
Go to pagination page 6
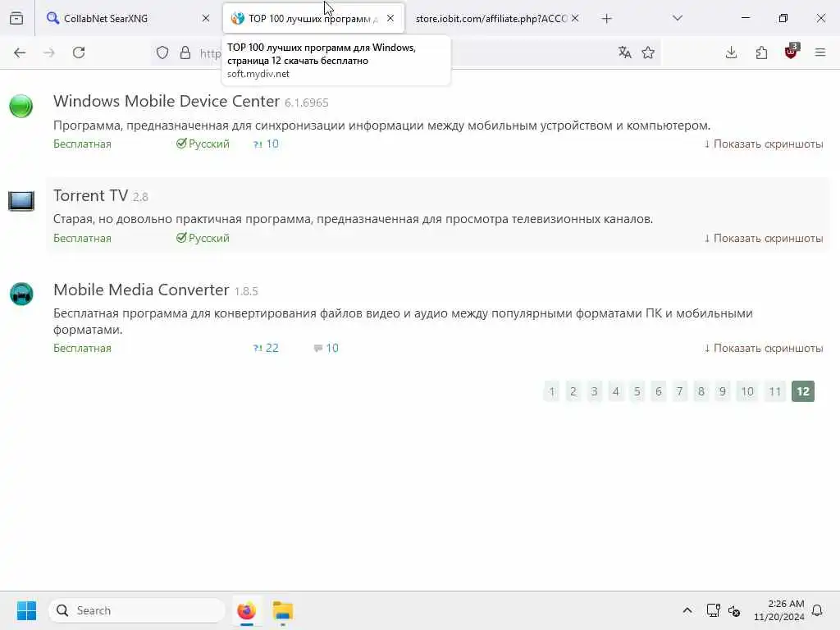point(659,391)
